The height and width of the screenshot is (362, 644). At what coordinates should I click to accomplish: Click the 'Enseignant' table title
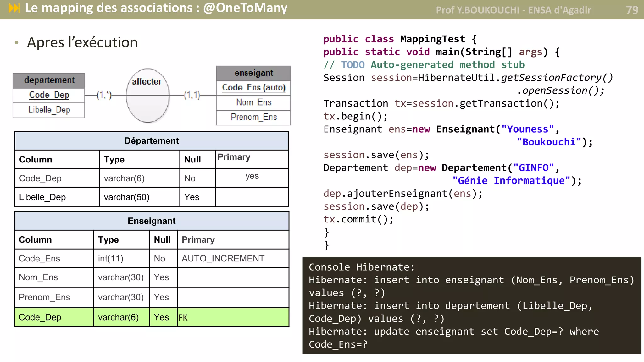pos(152,221)
